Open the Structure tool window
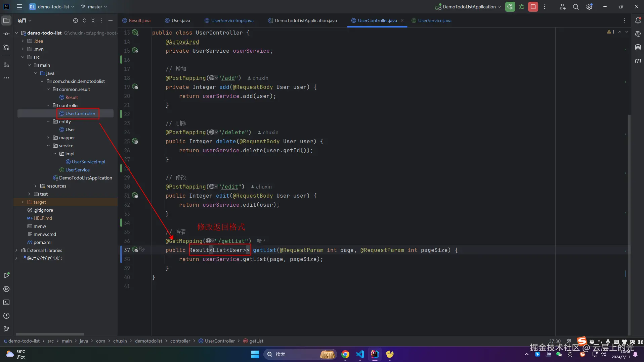The height and width of the screenshot is (362, 644). click(6, 64)
